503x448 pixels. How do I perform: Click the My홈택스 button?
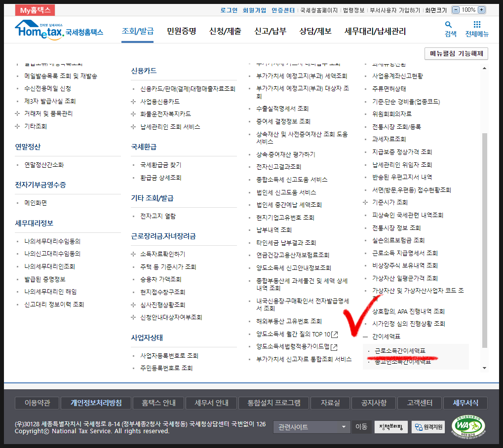point(35,10)
